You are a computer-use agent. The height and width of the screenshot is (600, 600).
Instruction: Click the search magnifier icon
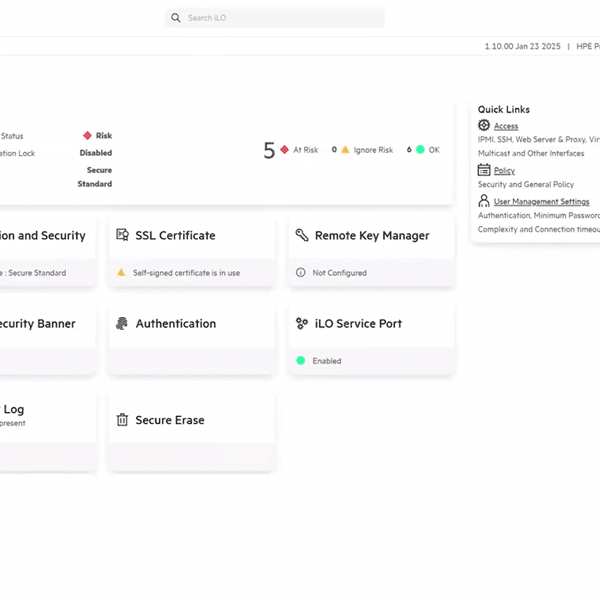(176, 18)
